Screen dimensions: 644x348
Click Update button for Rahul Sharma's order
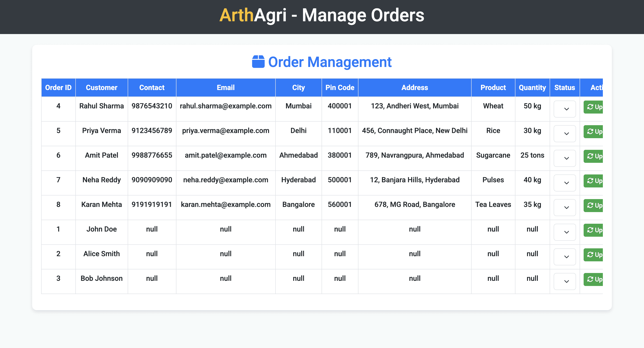click(594, 107)
